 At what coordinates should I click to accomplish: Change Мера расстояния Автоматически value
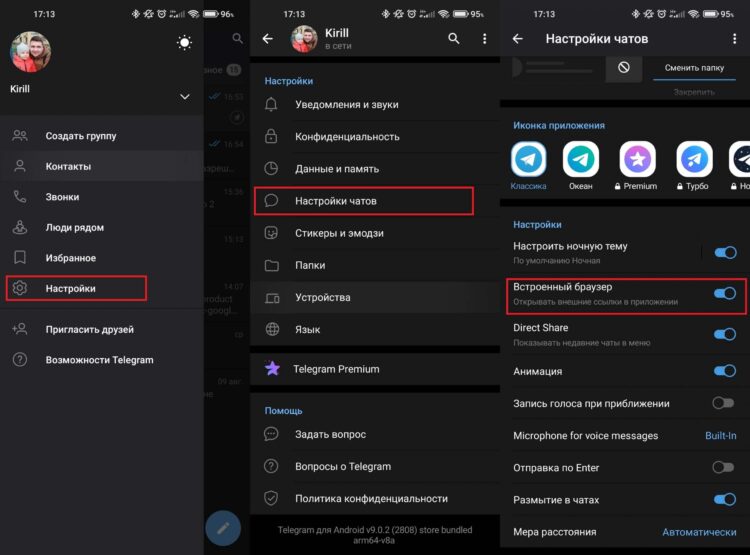(x=699, y=532)
